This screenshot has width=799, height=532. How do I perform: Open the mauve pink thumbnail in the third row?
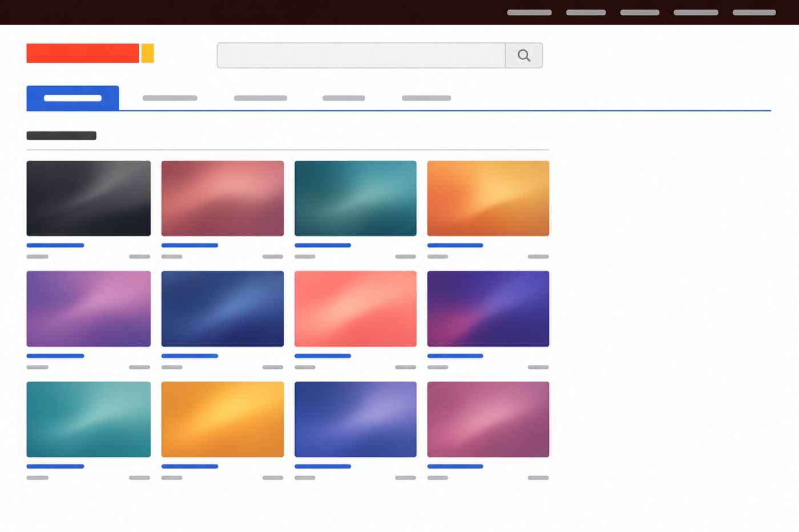[x=488, y=419]
